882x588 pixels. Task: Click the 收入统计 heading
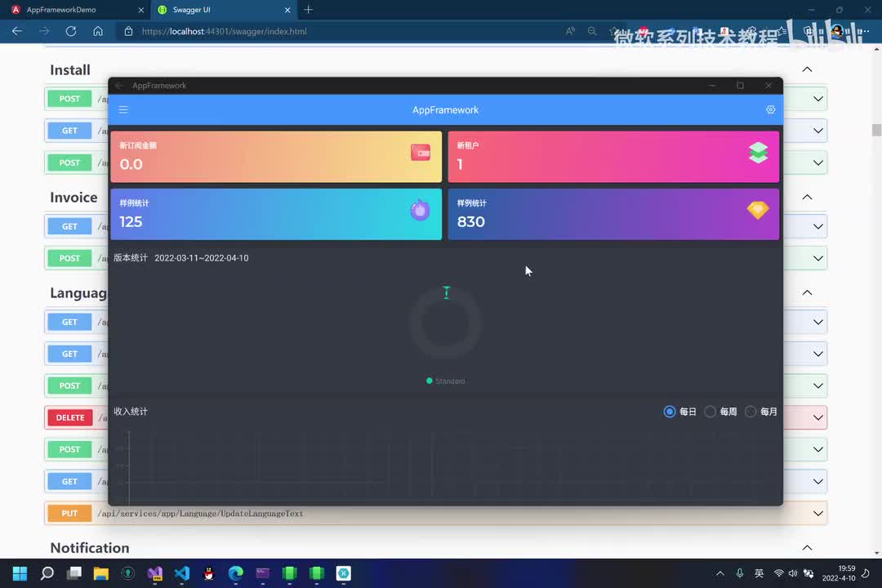pyautogui.click(x=131, y=412)
